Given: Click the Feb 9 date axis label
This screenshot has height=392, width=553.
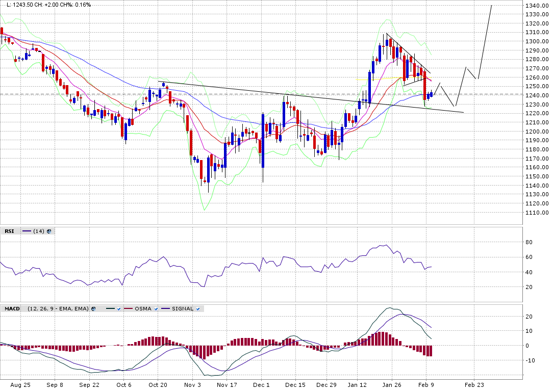Looking at the screenshot, I should tap(426, 385).
